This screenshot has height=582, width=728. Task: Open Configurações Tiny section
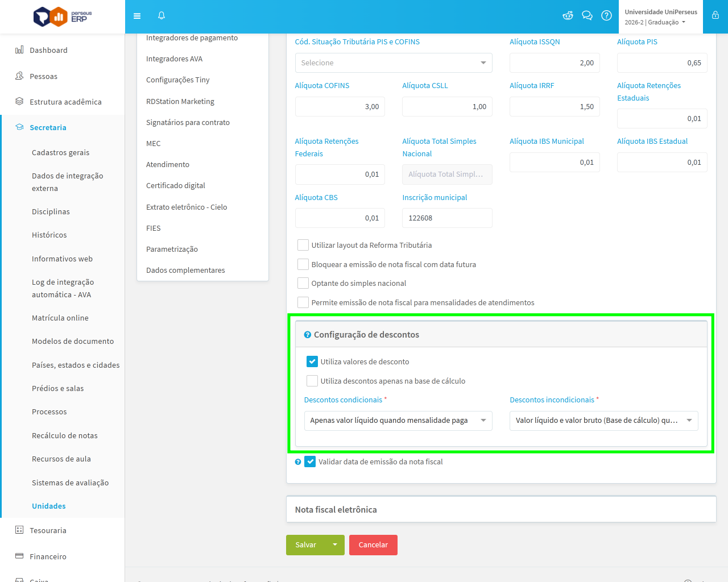178,80
